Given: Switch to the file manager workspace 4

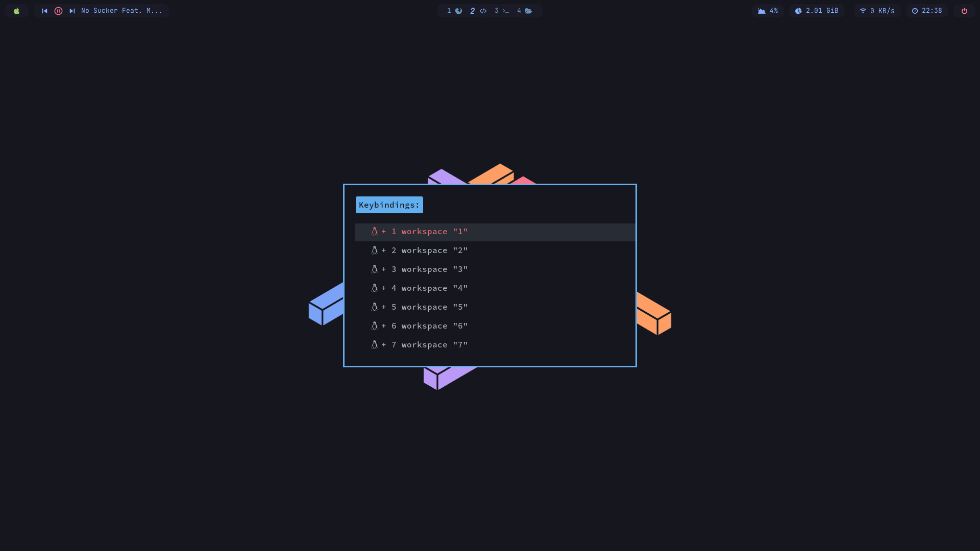Looking at the screenshot, I should tap(530, 11).
